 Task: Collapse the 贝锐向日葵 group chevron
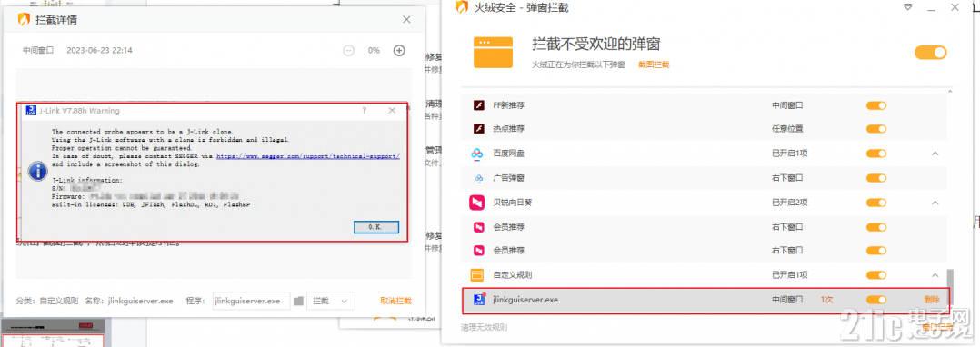pos(935,203)
